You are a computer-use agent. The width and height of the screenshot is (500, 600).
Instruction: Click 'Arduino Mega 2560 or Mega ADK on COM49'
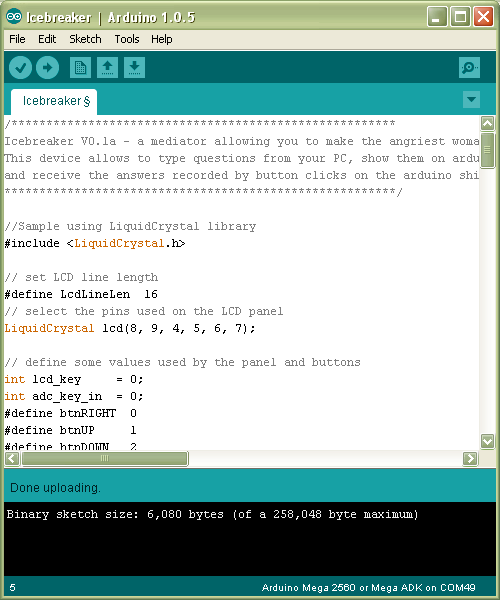pos(368,588)
